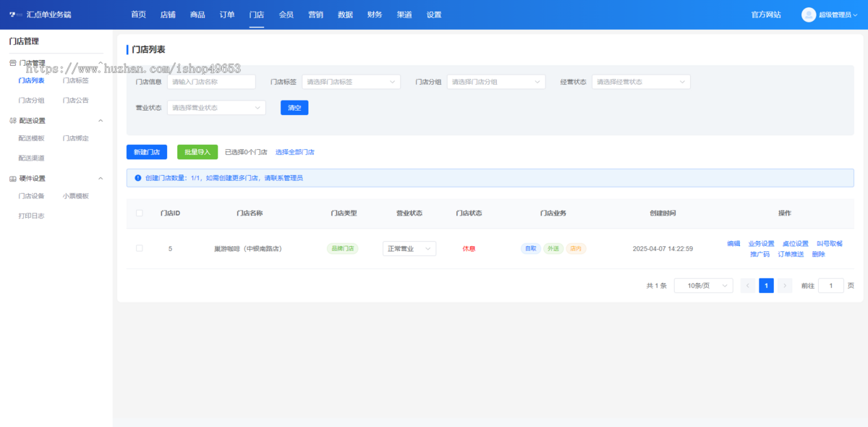
Task: Select 门店分组 in sidebar
Action: tap(31, 101)
